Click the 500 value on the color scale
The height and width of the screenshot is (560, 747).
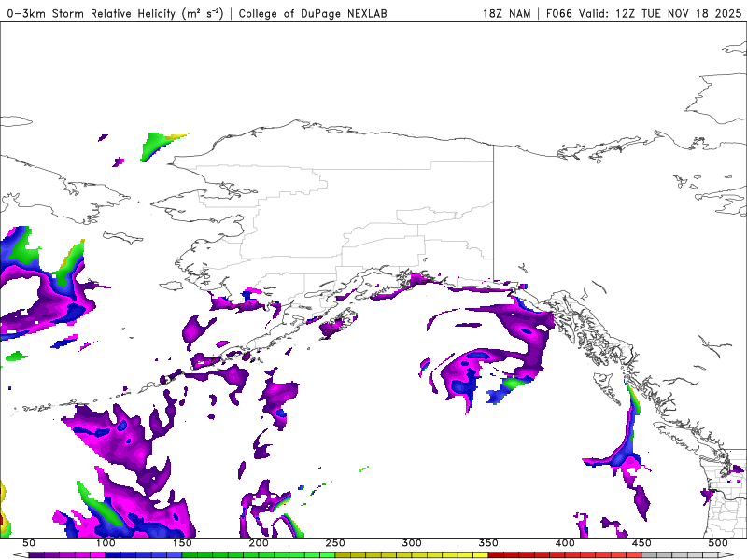pos(718,543)
